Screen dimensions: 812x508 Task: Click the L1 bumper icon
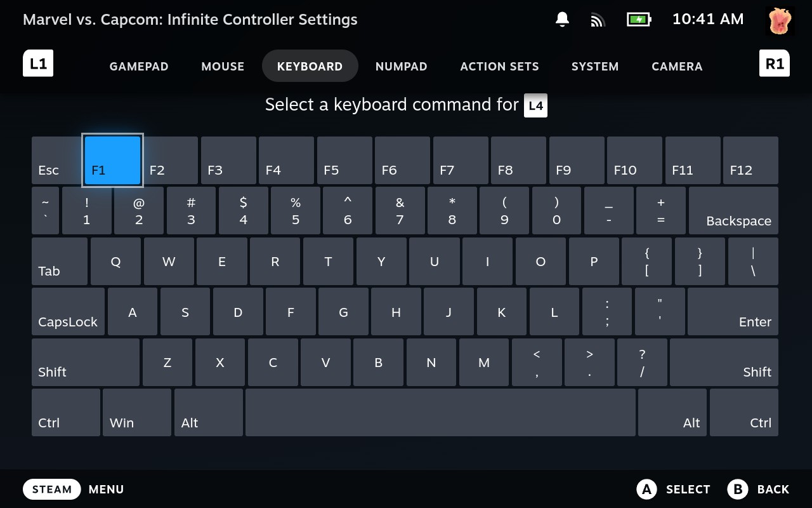(38, 63)
